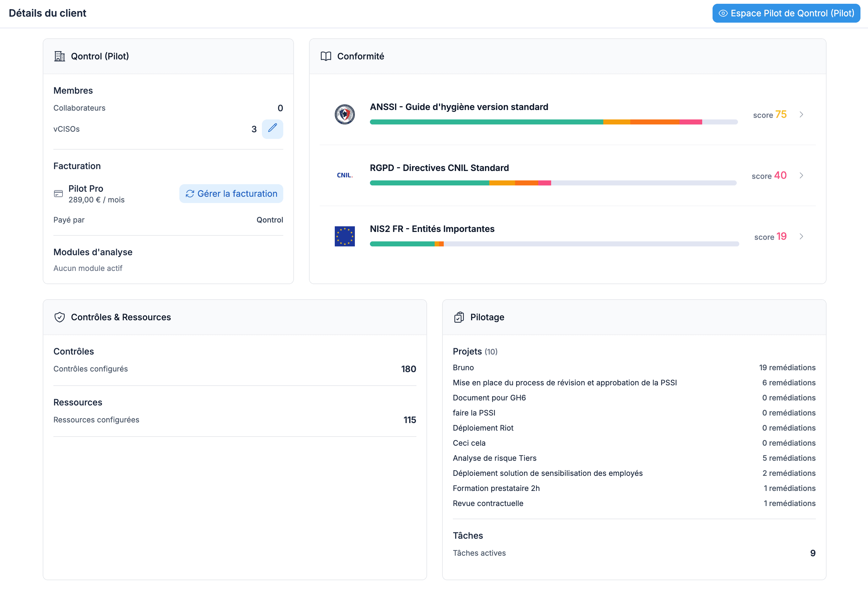Click the credit card icon near Pilot Pro
The height and width of the screenshot is (589, 868).
point(58,194)
